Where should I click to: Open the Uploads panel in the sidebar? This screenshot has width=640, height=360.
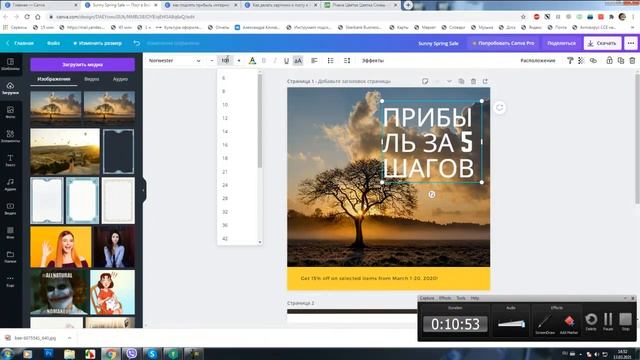(10, 88)
